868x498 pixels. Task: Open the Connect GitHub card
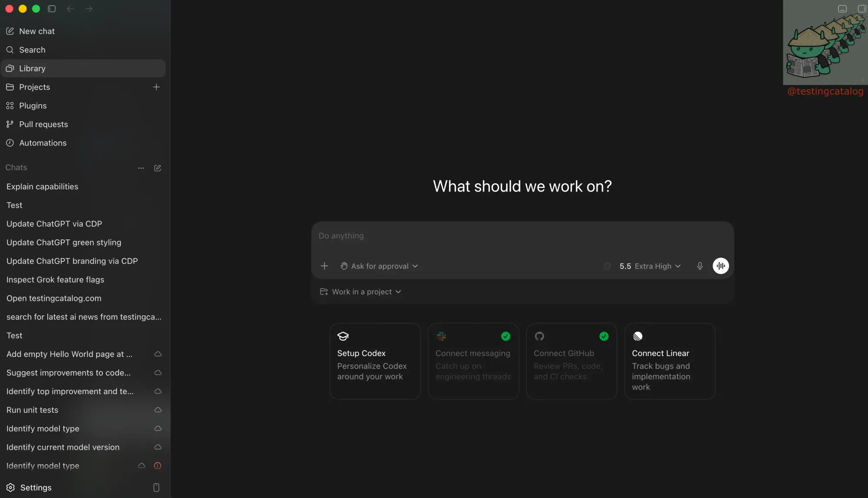pyautogui.click(x=572, y=361)
